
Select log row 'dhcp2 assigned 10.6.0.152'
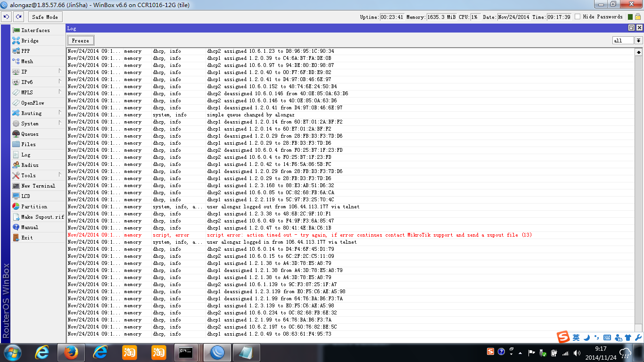coord(351,86)
